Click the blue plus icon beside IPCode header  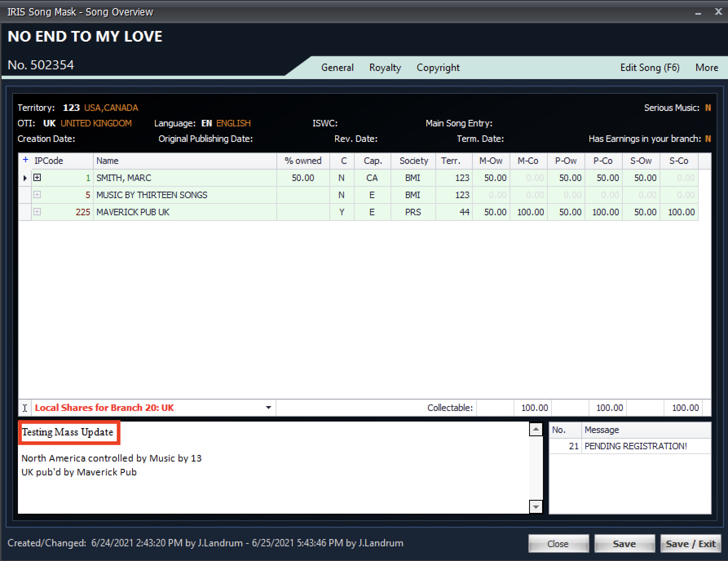coord(26,160)
